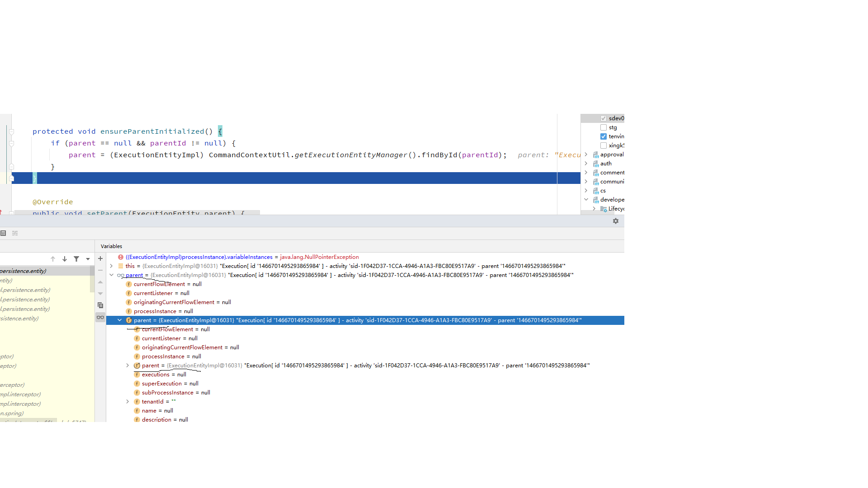Uncheck the tenvin checkbox
868x488 pixels.
pyautogui.click(x=604, y=136)
